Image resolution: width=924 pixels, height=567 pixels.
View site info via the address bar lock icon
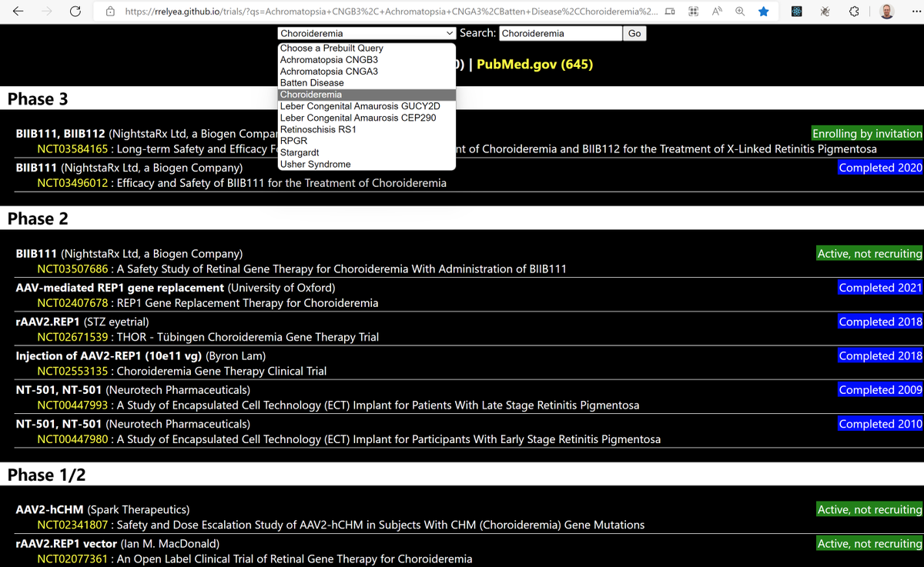(110, 12)
